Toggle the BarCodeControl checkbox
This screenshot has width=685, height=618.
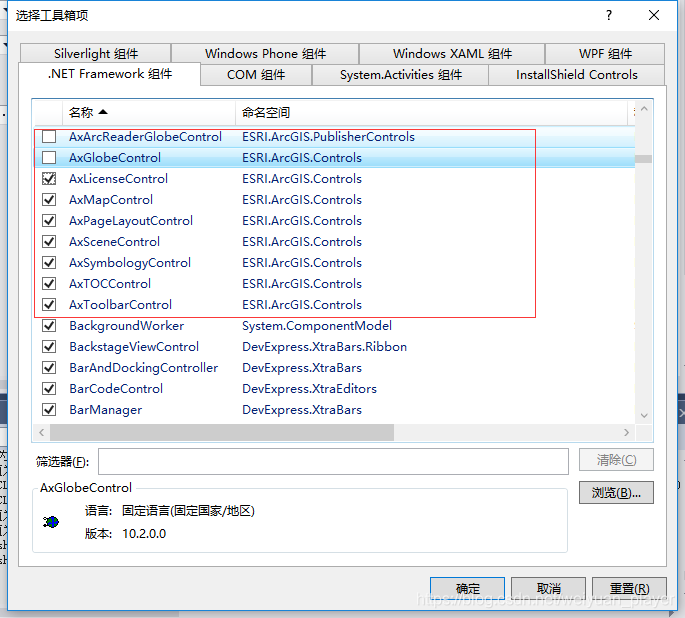click(49, 389)
